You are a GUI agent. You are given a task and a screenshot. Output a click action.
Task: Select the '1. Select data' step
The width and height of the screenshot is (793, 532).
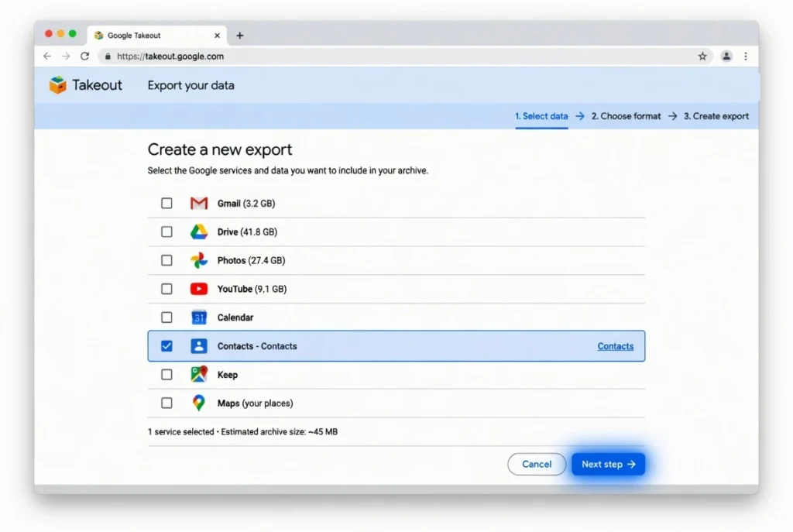[x=541, y=116]
